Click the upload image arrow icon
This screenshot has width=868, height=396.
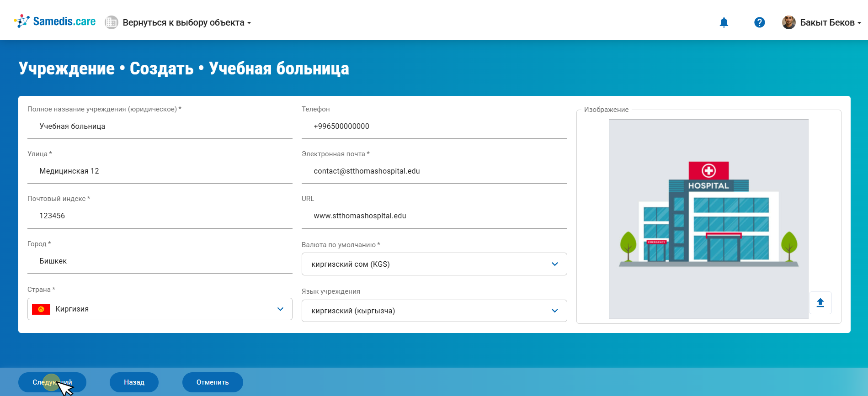click(820, 303)
